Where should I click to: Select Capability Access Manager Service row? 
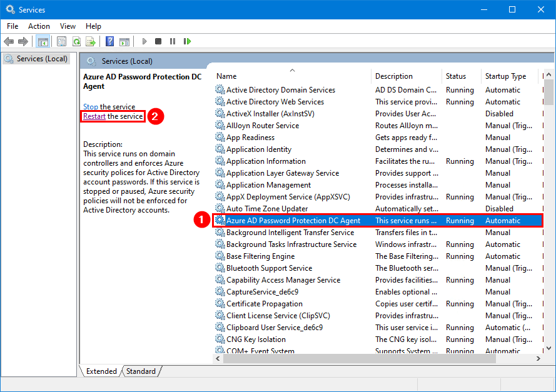coord(378,280)
